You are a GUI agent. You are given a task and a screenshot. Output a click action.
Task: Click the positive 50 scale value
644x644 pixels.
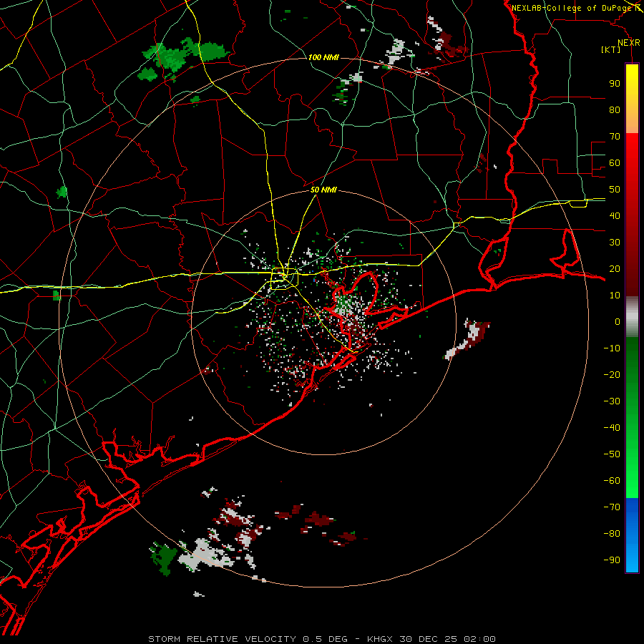tap(615, 190)
